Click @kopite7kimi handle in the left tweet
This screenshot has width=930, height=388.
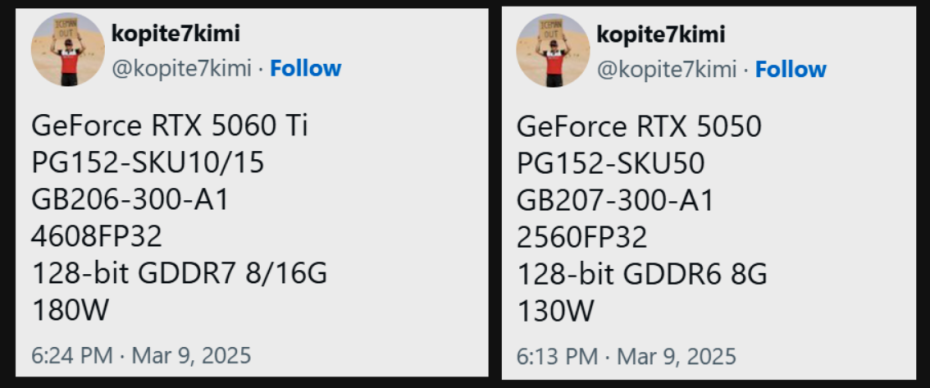pyautogui.click(x=182, y=69)
